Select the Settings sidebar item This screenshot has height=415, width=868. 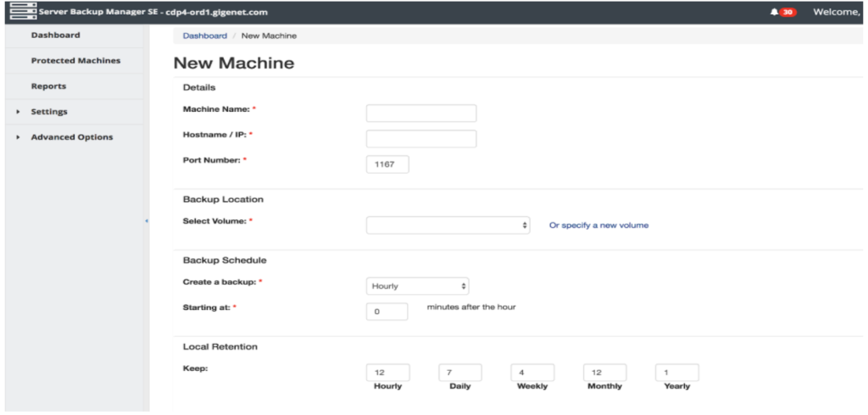[49, 111]
